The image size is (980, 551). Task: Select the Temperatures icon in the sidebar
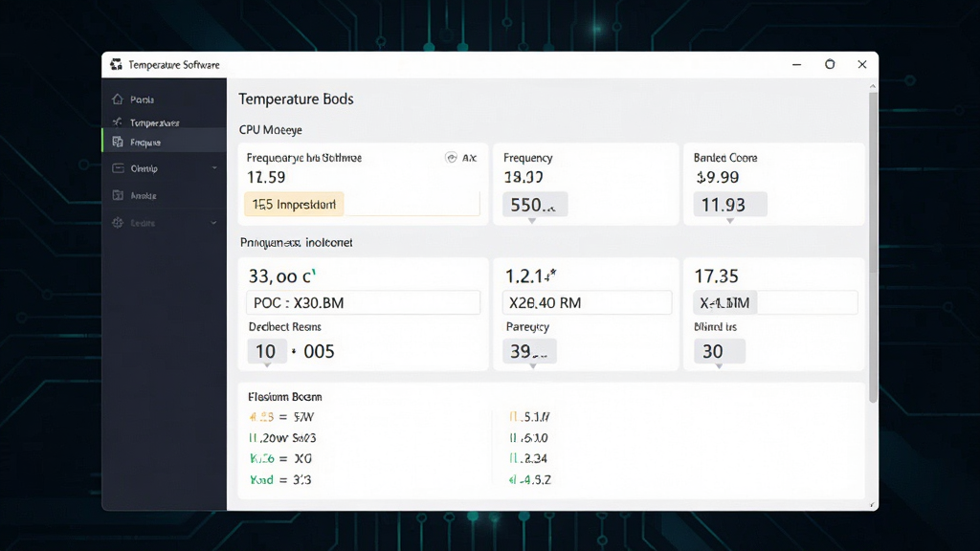[x=118, y=121]
